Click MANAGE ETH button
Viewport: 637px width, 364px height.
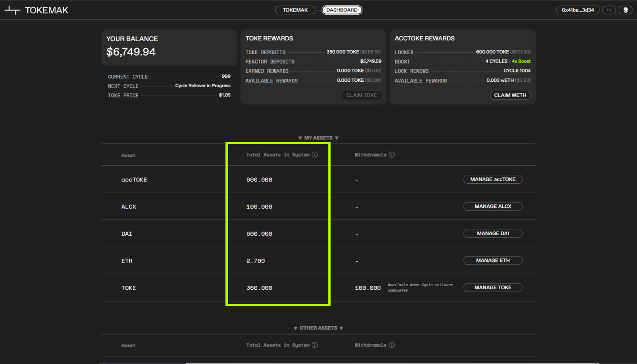click(493, 260)
